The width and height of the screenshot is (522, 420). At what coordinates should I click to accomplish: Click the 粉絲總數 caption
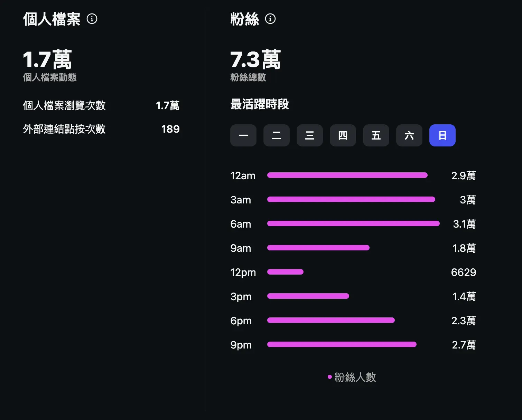click(x=248, y=77)
